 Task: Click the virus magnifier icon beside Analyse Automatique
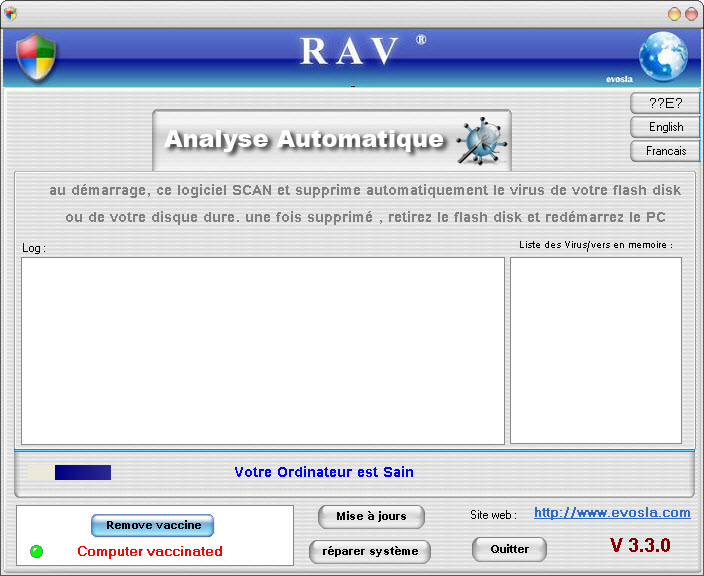(x=483, y=140)
